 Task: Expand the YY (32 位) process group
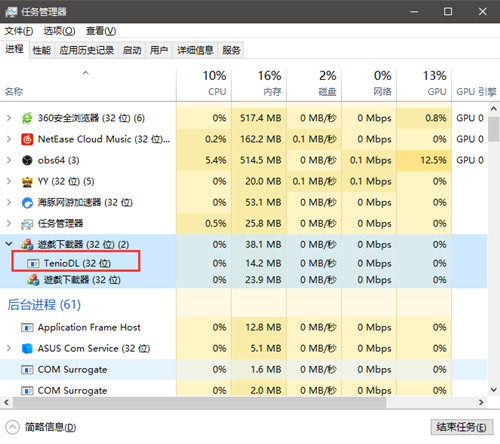click(x=9, y=181)
